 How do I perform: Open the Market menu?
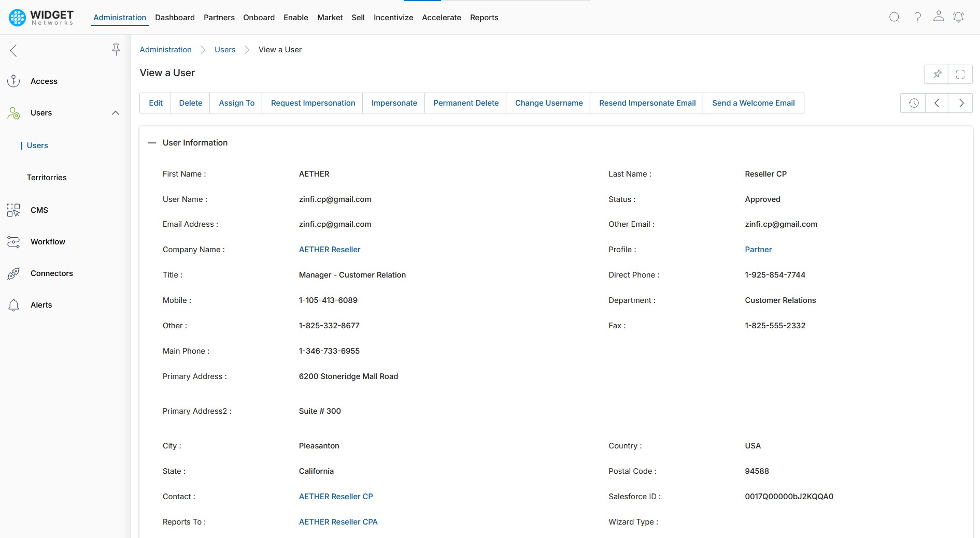click(330, 17)
